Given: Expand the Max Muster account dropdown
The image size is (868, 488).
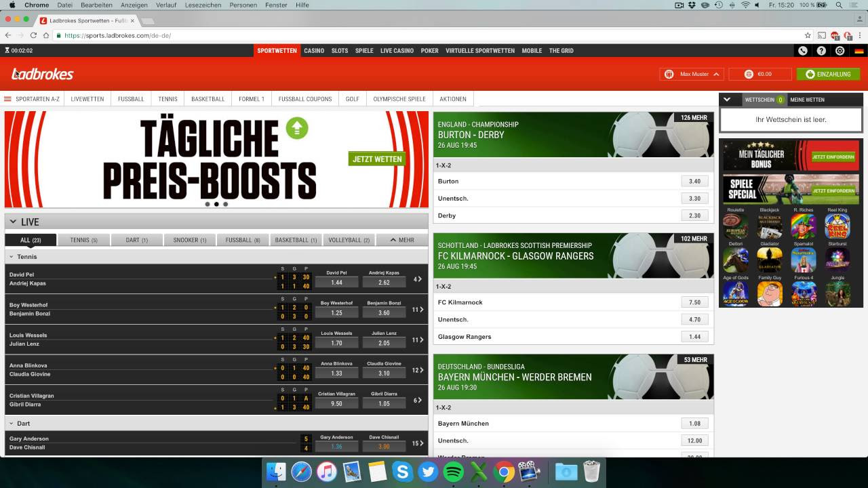Looking at the screenshot, I should click(692, 74).
